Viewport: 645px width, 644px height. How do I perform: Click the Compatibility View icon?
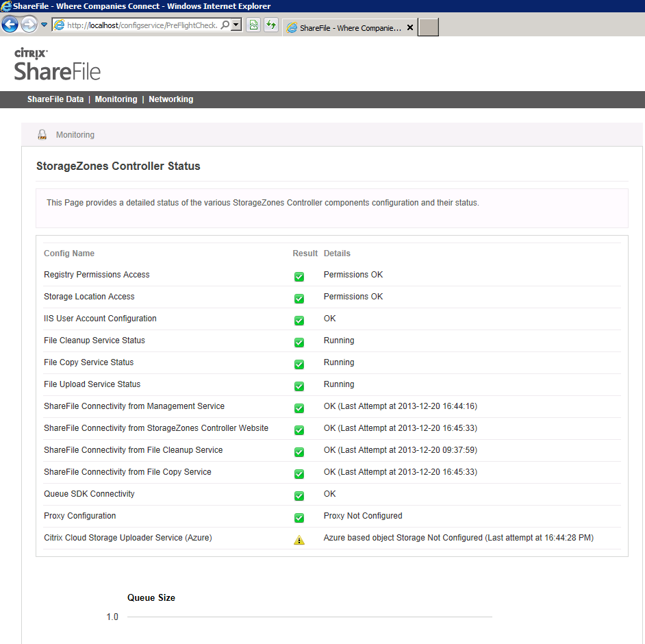[x=253, y=25]
